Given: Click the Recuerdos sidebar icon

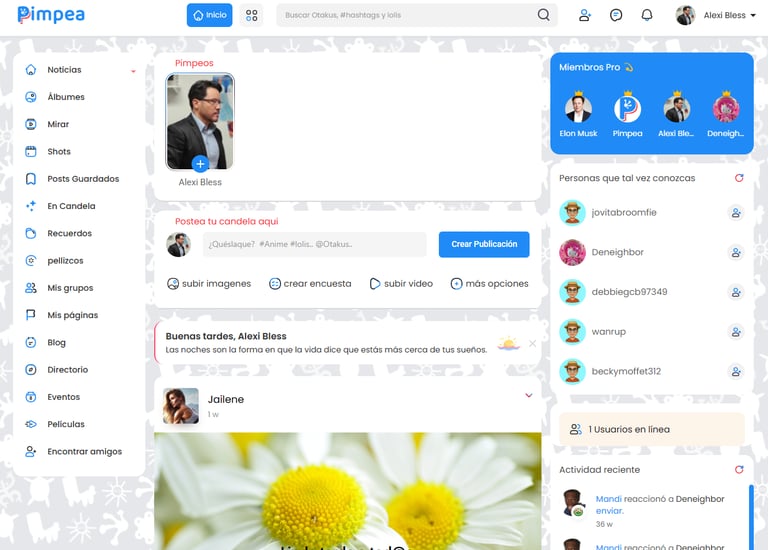Looking at the screenshot, I should (30, 233).
